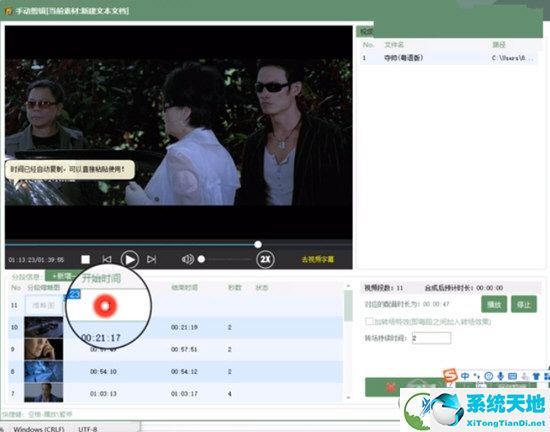550x432 pixels.
Task: Click UTF-8 encoding in status bar
Action: tap(88, 428)
